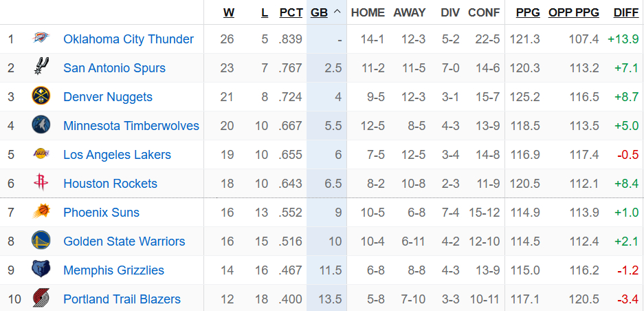Click the Los Angeles Lakers logo
Viewport: 644px width, 311px height.
coord(41,154)
